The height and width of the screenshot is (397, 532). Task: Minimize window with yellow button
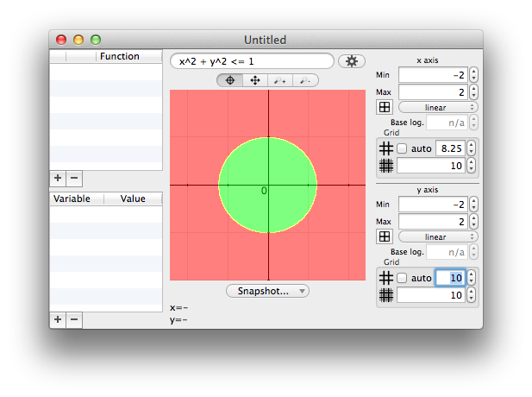pyautogui.click(x=78, y=40)
